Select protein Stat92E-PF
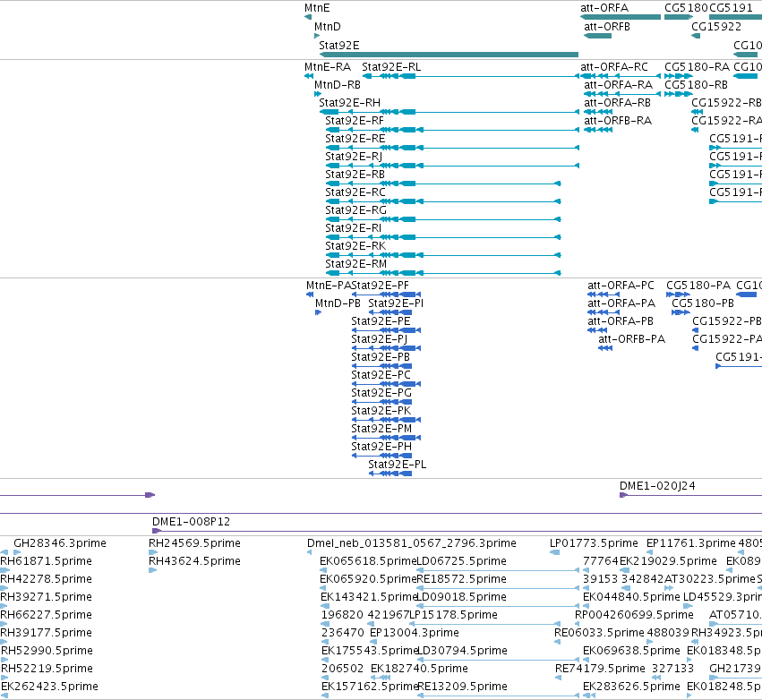Image resolution: width=762 pixels, height=700 pixels. [380, 286]
